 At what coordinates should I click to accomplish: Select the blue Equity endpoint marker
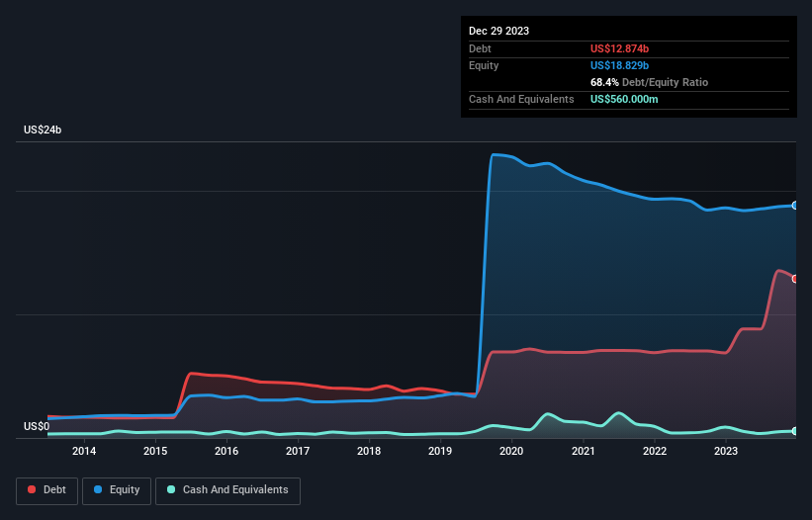[795, 206]
